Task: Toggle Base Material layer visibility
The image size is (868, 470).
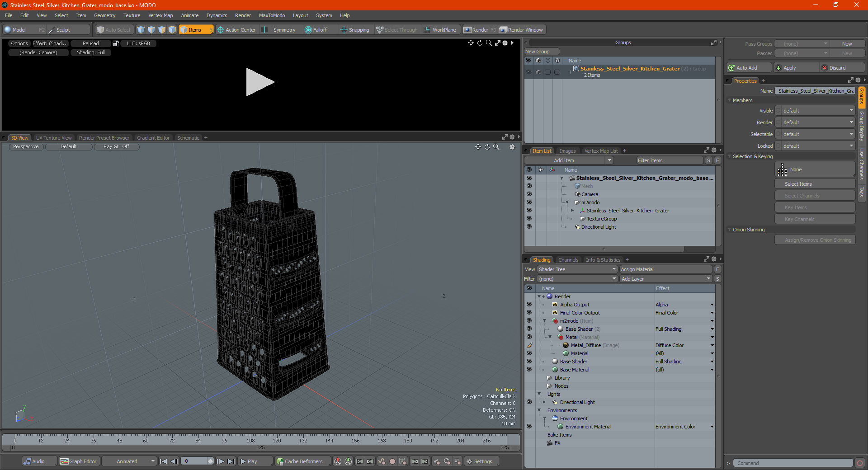Action: 529,370
